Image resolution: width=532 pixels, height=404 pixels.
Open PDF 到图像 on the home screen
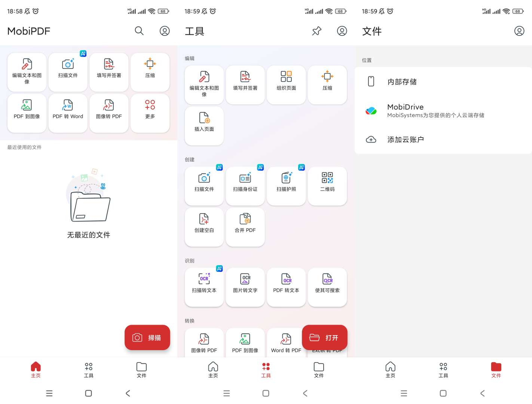[27, 113]
